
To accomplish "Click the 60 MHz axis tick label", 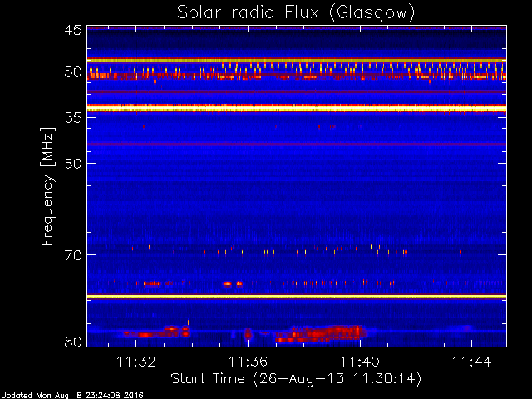I will click(73, 163).
